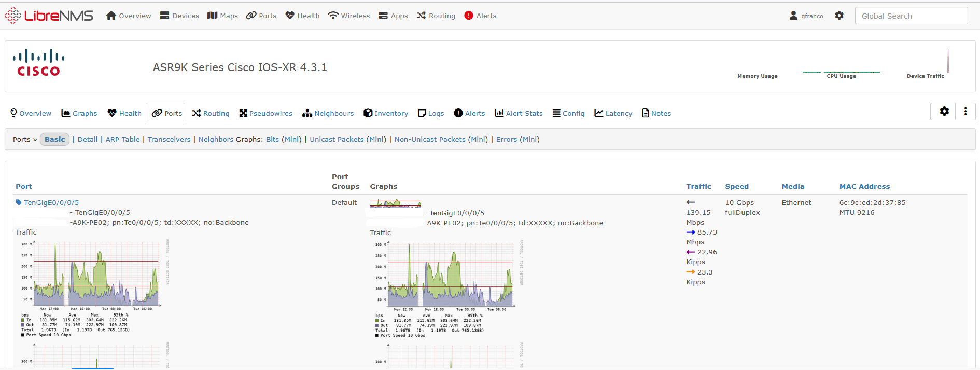This screenshot has height=370, width=980.
Task: Open the TenGigE0/0/0/5 port link
Action: pyautogui.click(x=51, y=202)
